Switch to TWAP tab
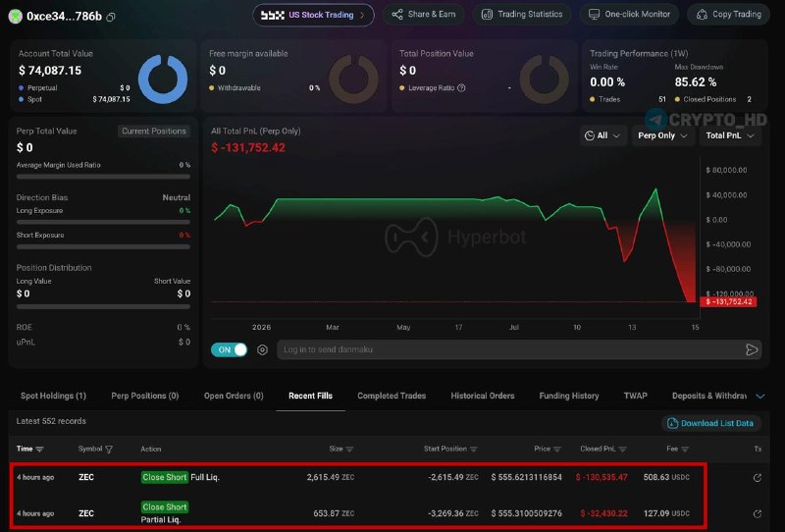The image size is (785, 532). tap(635, 396)
